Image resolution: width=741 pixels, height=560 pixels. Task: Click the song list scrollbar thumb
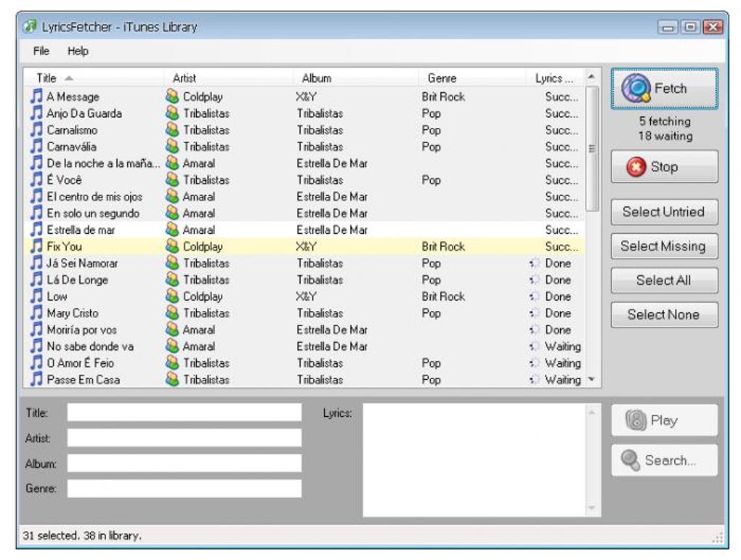pos(591,148)
